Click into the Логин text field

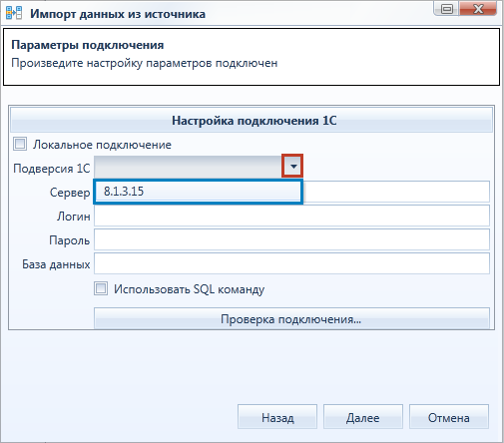291,216
